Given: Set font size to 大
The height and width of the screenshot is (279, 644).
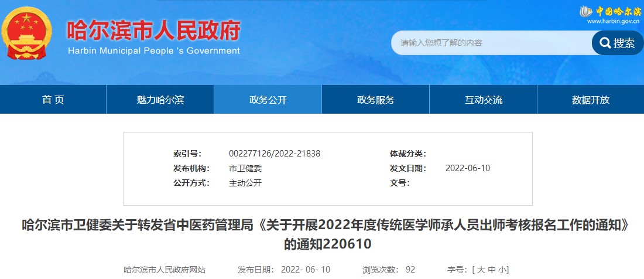Looking at the screenshot, I should click(479, 270).
